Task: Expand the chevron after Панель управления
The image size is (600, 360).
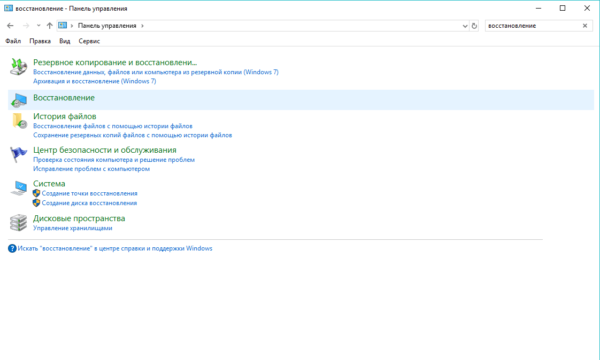Action: click(x=142, y=26)
